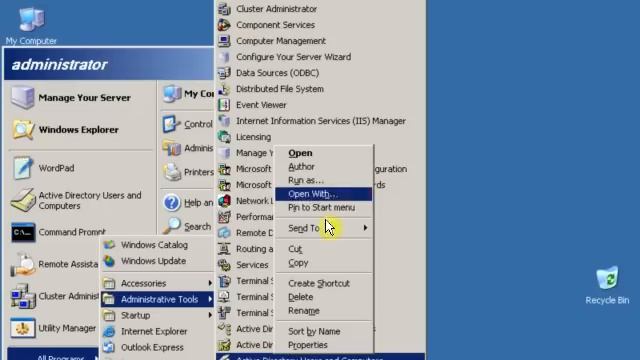Viewport: 640px width, 360px height.
Task: Select Open With... in context menu
Action: (x=324, y=194)
